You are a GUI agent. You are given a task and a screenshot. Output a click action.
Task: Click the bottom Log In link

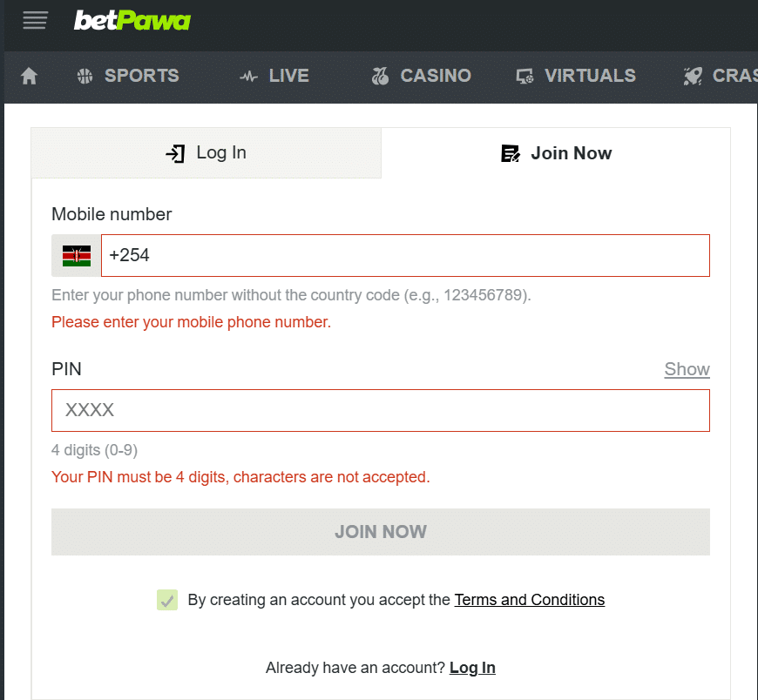coord(472,668)
